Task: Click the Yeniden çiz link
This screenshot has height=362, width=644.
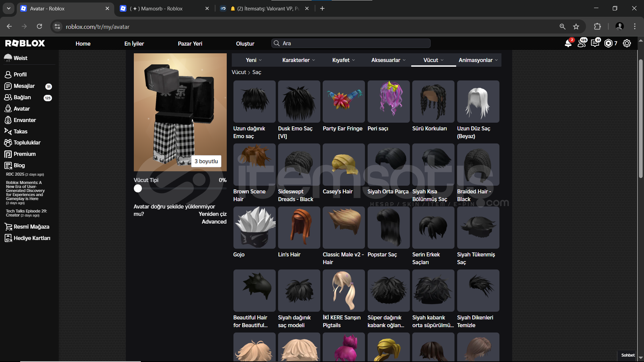Action: [213, 214]
